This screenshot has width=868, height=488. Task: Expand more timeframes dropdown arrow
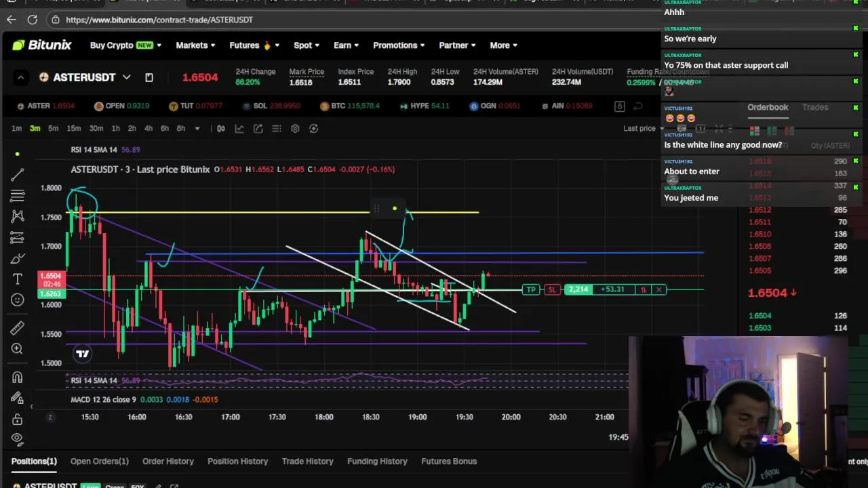(197, 128)
